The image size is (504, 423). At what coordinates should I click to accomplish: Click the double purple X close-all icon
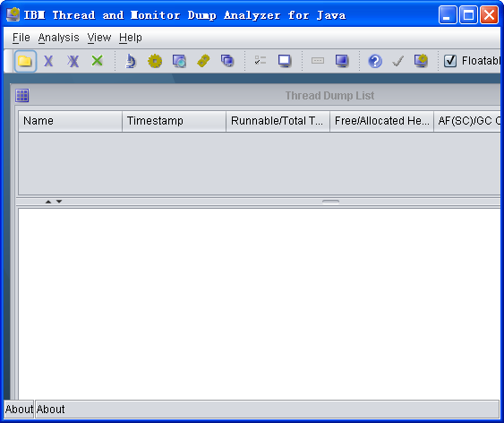click(x=73, y=61)
